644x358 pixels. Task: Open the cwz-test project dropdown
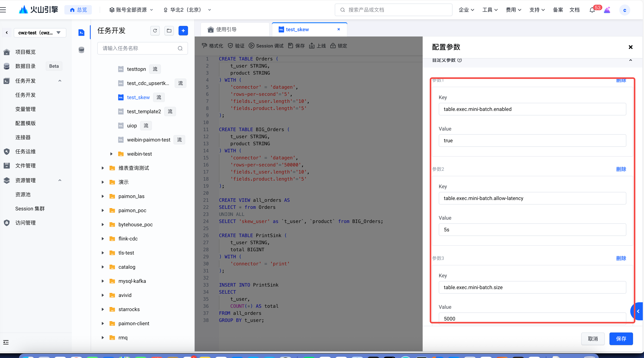click(40, 33)
